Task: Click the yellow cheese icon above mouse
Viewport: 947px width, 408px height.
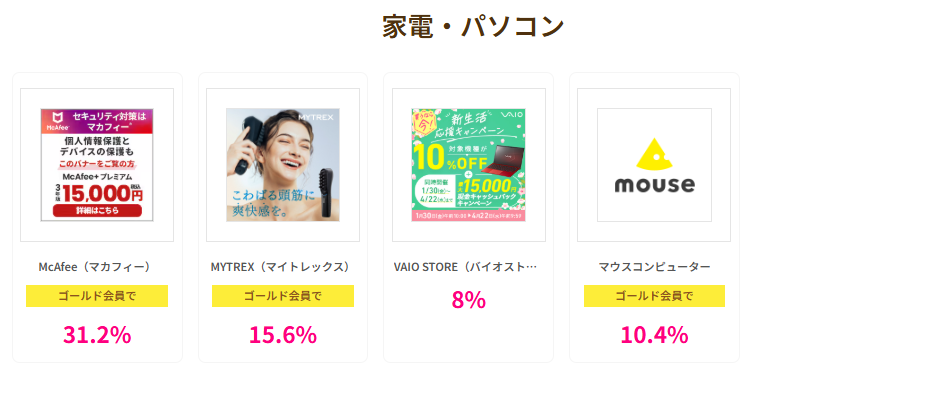Action: pyautogui.click(x=654, y=153)
